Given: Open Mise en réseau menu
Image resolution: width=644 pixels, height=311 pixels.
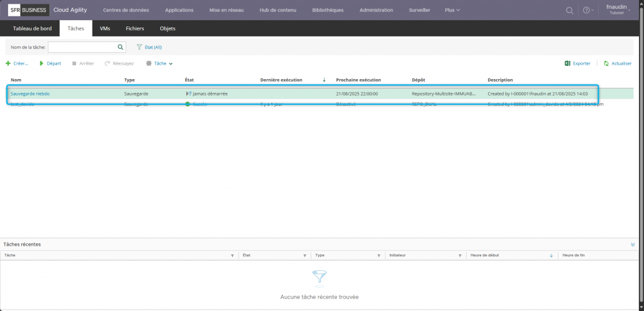Looking at the screenshot, I should [226, 10].
